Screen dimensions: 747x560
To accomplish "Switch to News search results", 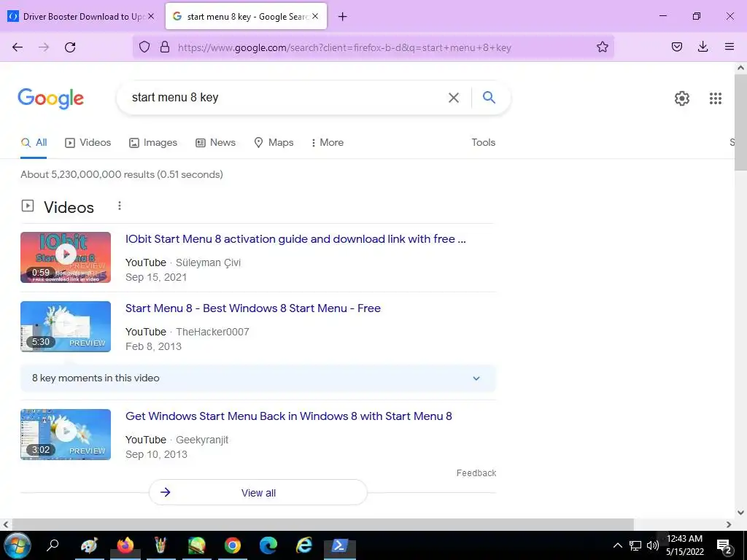I will tap(216, 142).
